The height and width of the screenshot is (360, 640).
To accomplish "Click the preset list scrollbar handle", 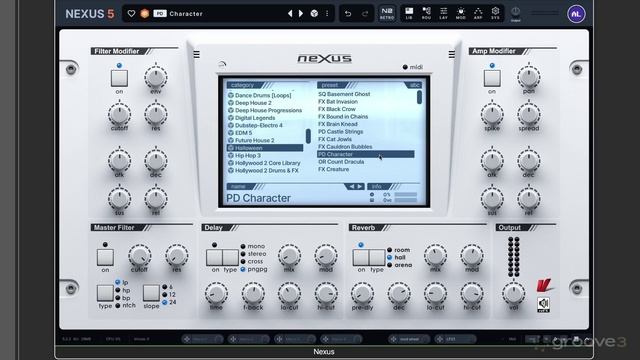I will [419, 97].
